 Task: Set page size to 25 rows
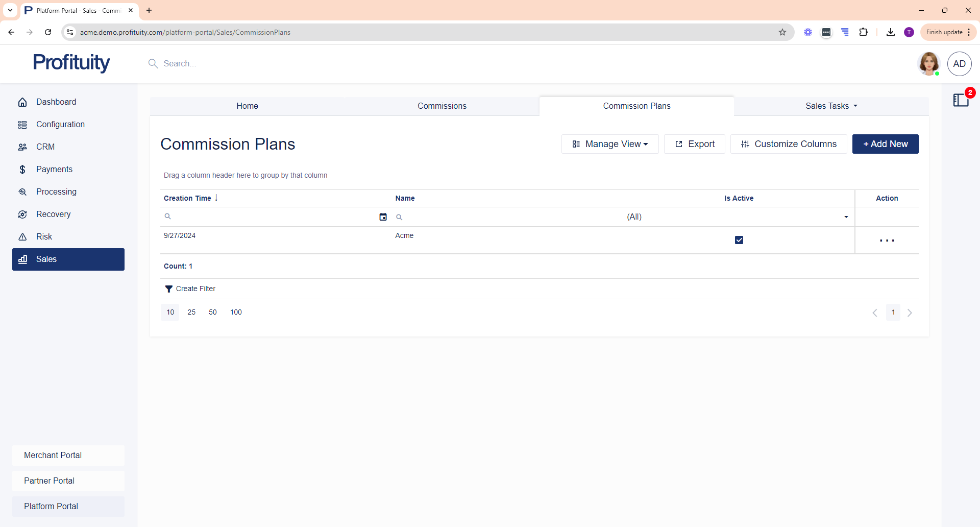[191, 313]
